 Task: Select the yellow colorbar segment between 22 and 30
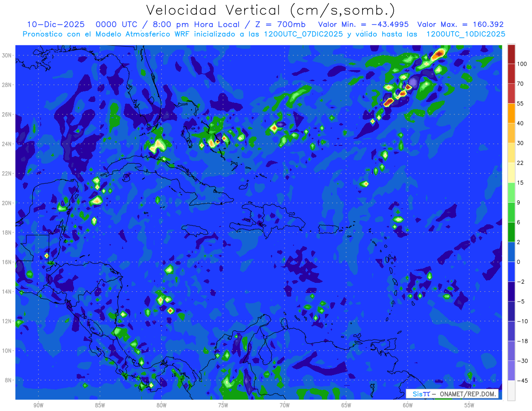(x=511, y=153)
